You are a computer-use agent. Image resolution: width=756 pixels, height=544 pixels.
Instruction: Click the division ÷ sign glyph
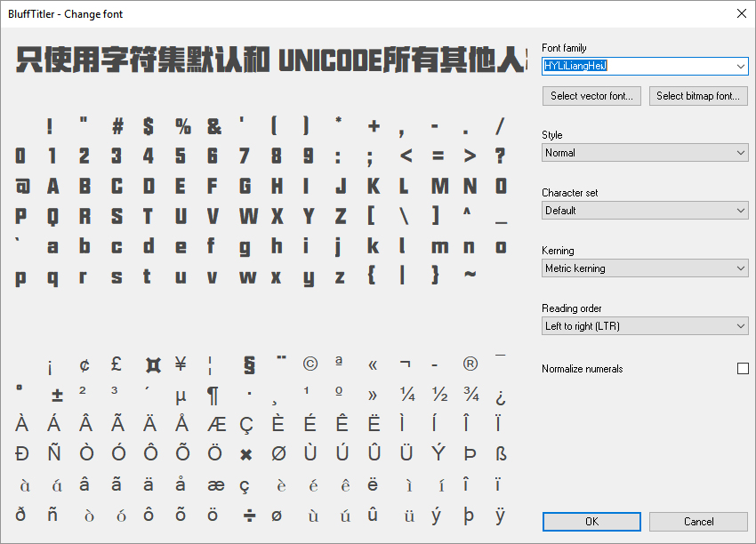point(249,516)
